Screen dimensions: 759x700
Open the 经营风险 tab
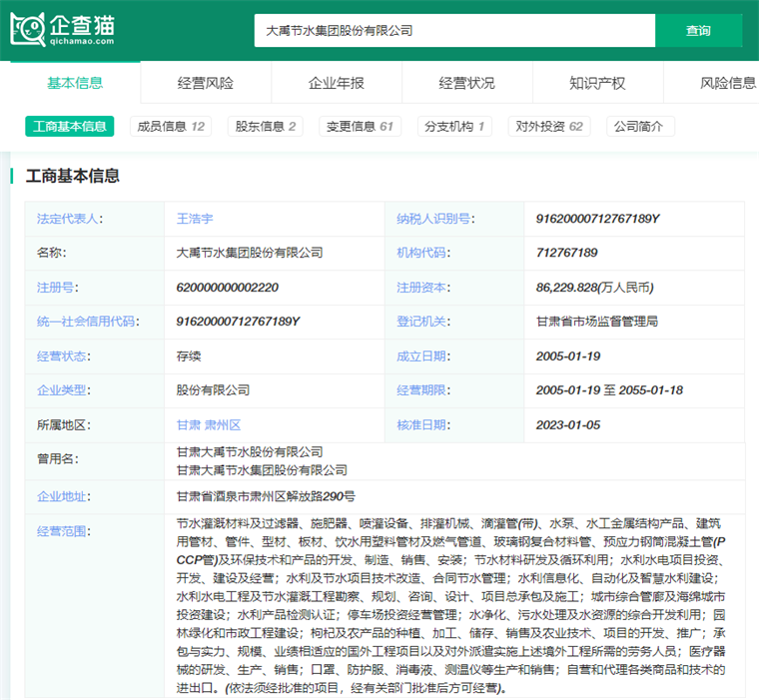point(205,83)
